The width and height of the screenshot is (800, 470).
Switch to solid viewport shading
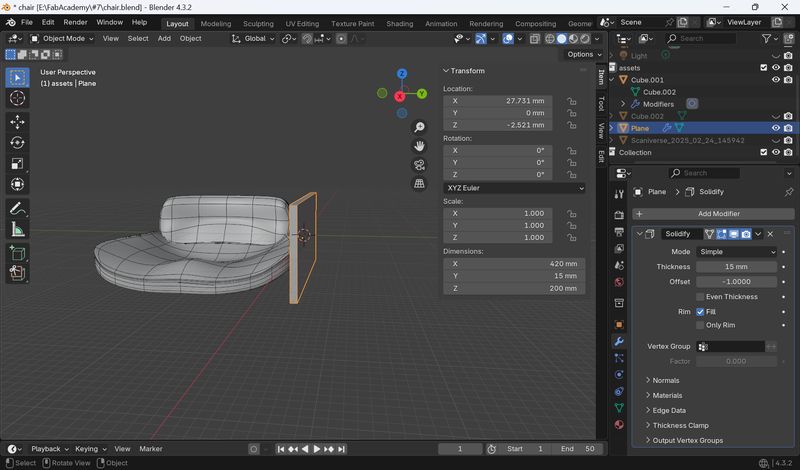562,39
